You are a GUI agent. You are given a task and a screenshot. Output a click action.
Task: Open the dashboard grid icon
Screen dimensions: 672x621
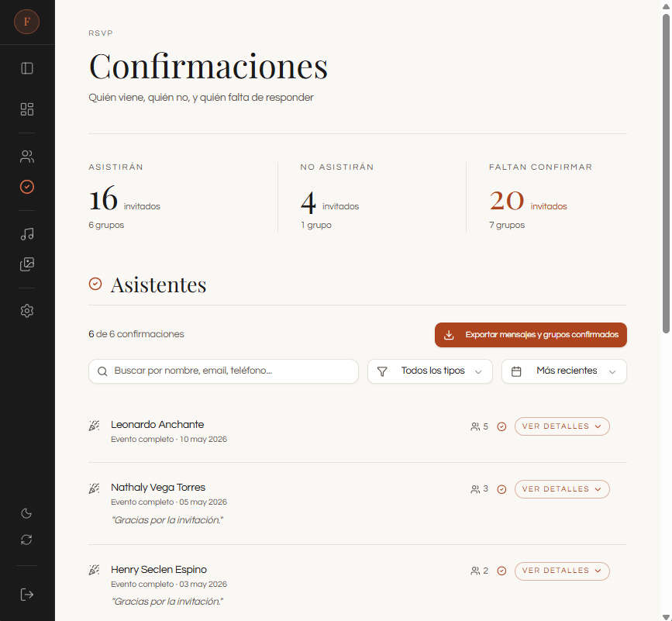(27, 109)
